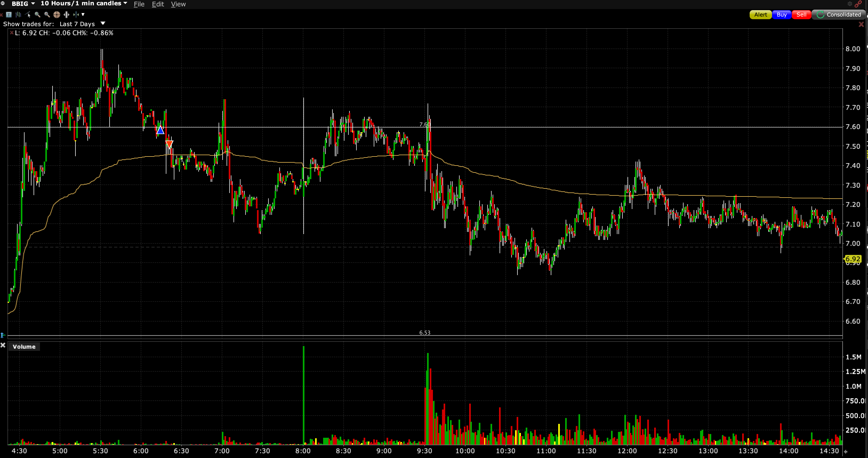Image resolution: width=868 pixels, height=458 pixels.
Task: Click the zoom in magnifier icon
Action: [37, 14]
